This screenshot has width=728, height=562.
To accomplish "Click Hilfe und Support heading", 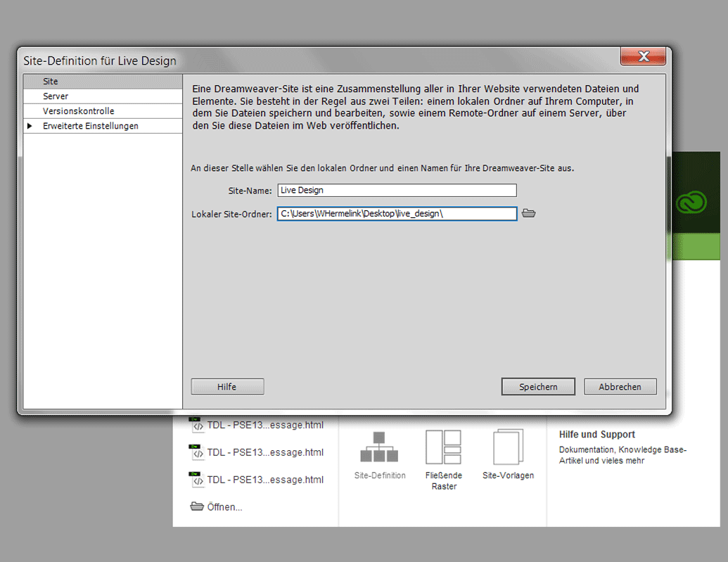I will pyautogui.click(x=596, y=434).
